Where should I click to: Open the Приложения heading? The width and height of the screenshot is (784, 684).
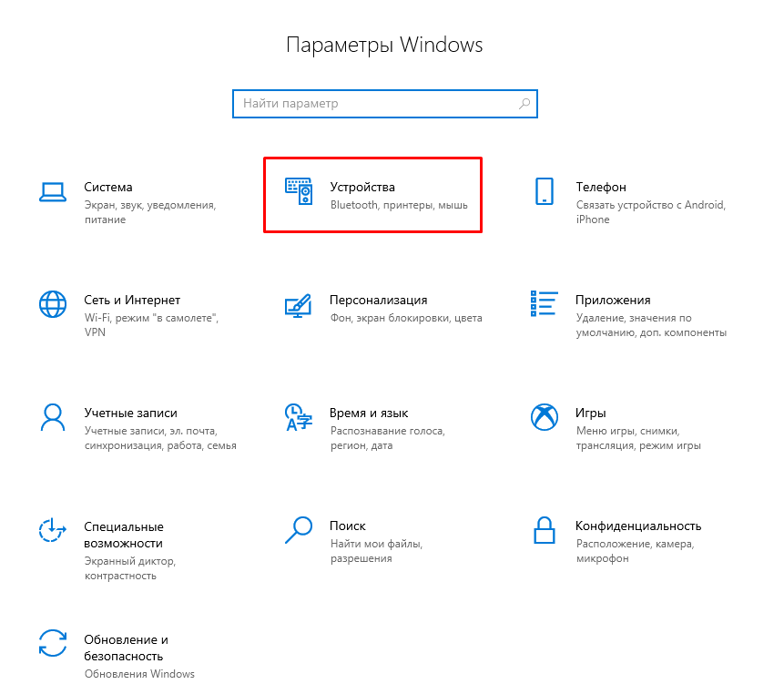pos(613,300)
